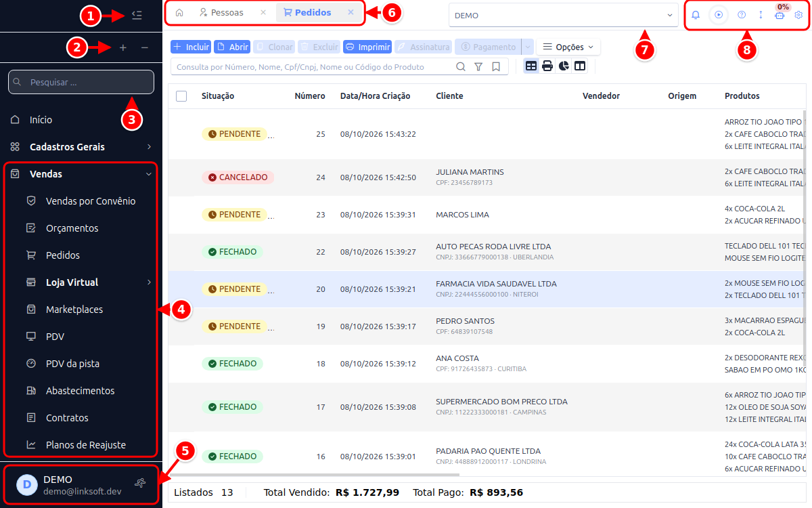
Task: Expand all menus with plus icon
Action: (x=122, y=47)
